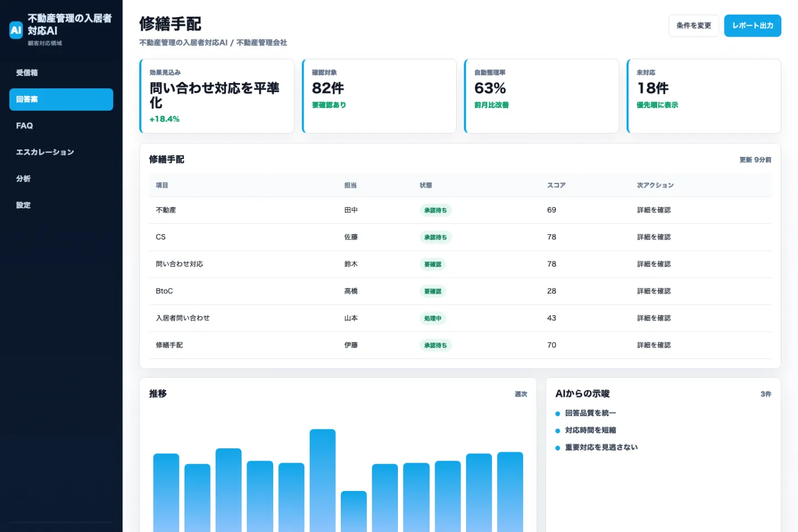
Task: Click the shortest bar in the 推移 chart
Action: (354, 511)
